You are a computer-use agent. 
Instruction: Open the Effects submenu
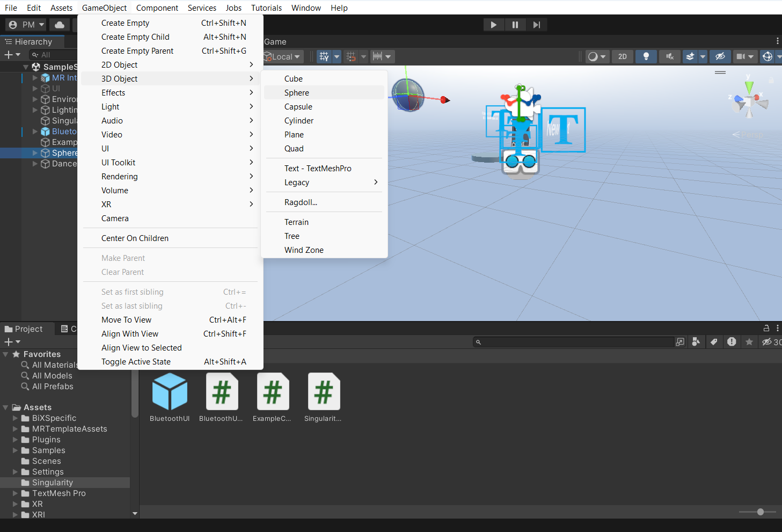[171, 93]
